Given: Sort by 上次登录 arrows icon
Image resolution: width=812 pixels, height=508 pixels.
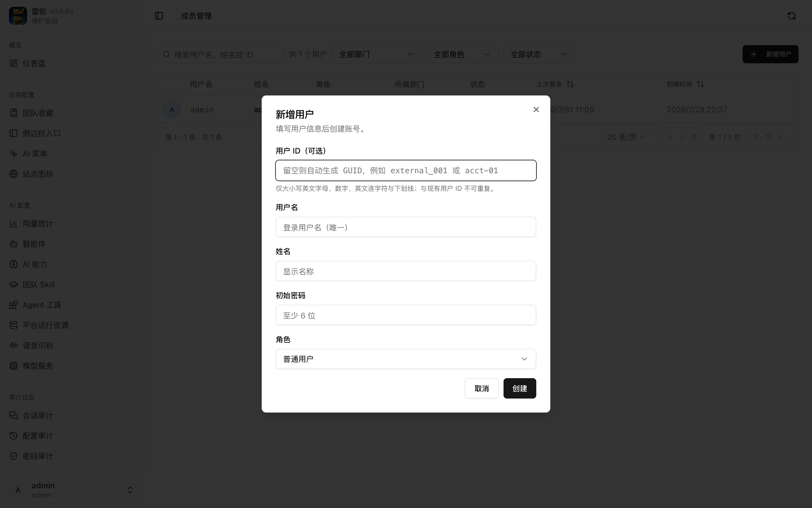Looking at the screenshot, I should [570, 84].
